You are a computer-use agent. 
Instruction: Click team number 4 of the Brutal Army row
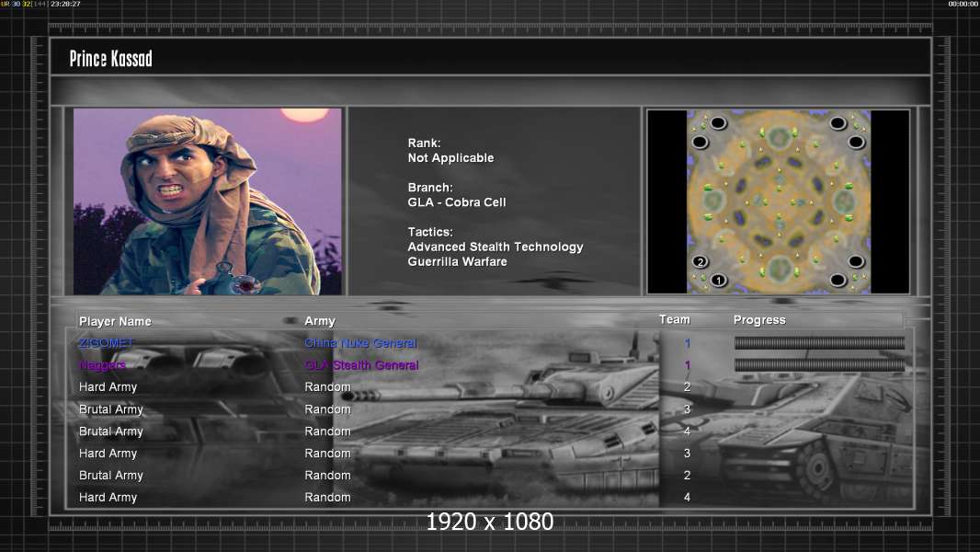pos(688,431)
